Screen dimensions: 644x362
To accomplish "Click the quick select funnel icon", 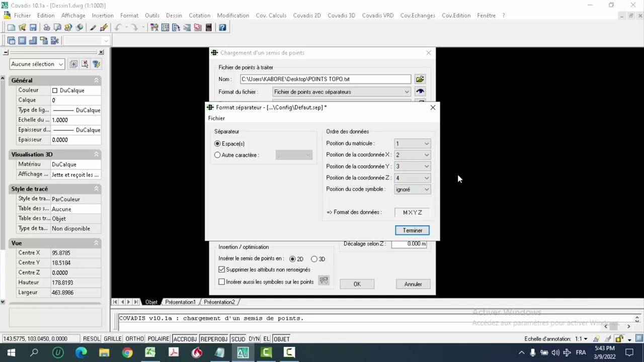I will (96, 64).
